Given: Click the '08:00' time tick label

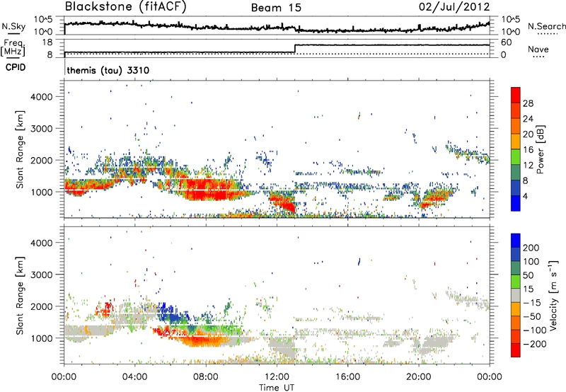Looking at the screenshot, I should click(x=206, y=377).
